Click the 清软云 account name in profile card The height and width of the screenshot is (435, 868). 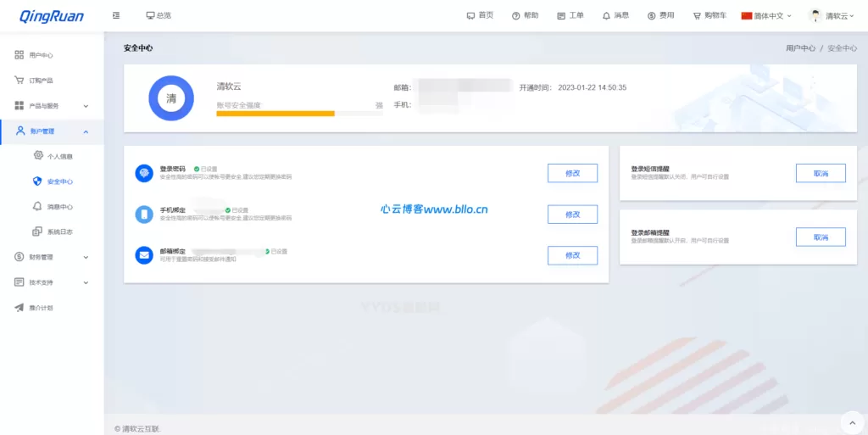(x=229, y=86)
